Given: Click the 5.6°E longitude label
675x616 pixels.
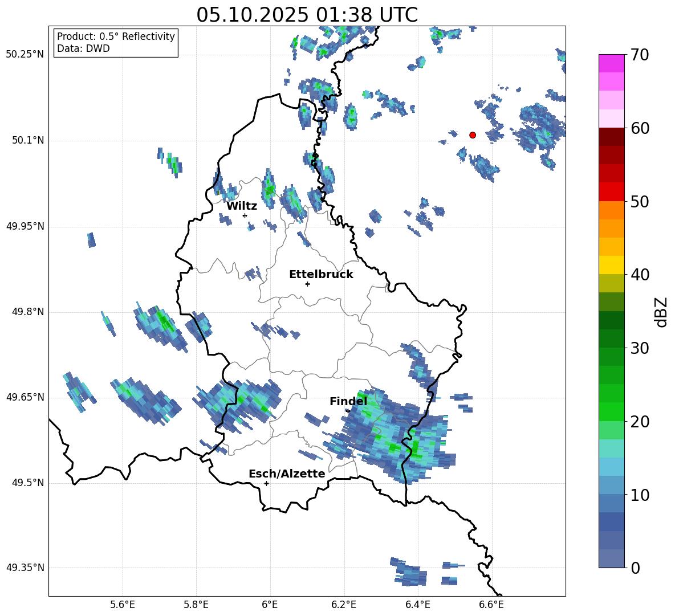Looking at the screenshot, I should pyautogui.click(x=123, y=605).
